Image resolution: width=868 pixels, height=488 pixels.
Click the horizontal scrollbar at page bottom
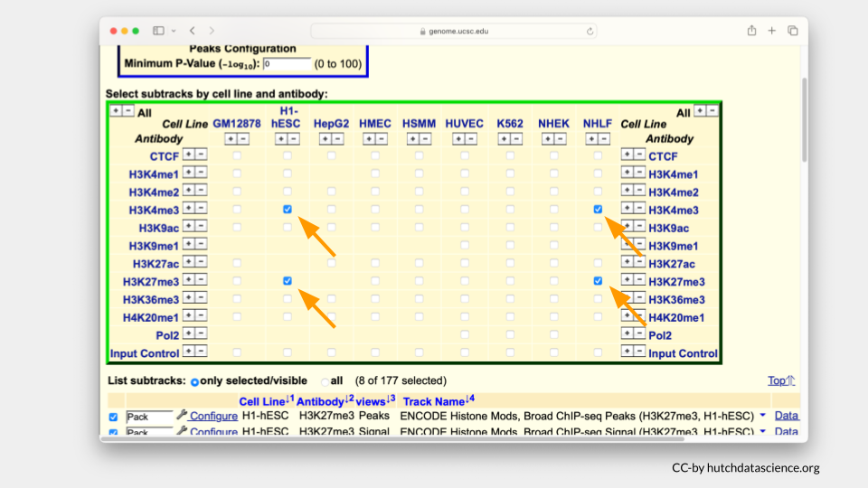tap(392, 439)
